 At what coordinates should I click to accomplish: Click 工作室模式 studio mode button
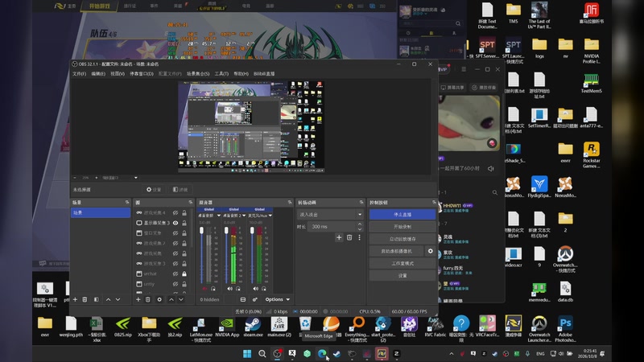(x=402, y=263)
